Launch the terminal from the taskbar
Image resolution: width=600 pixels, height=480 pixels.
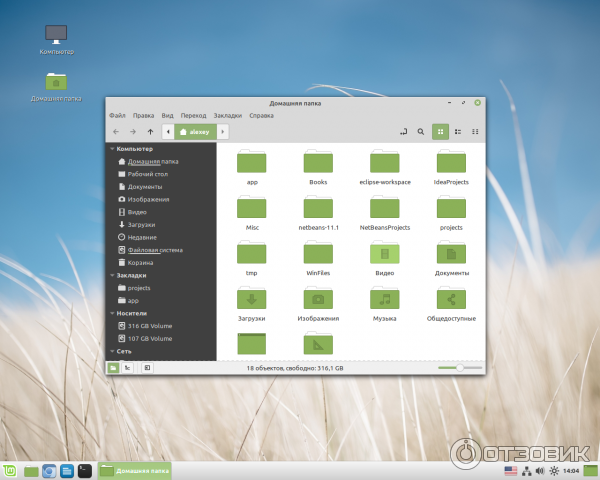coord(85,470)
